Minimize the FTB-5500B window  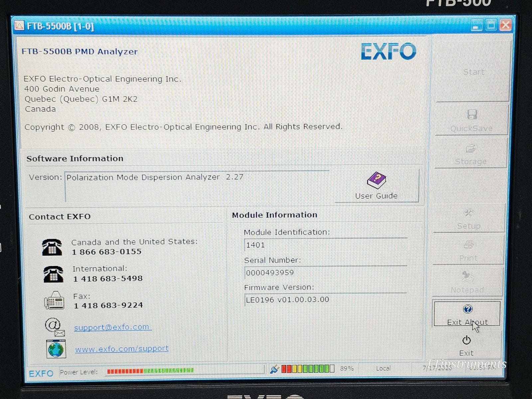tap(477, 25)
